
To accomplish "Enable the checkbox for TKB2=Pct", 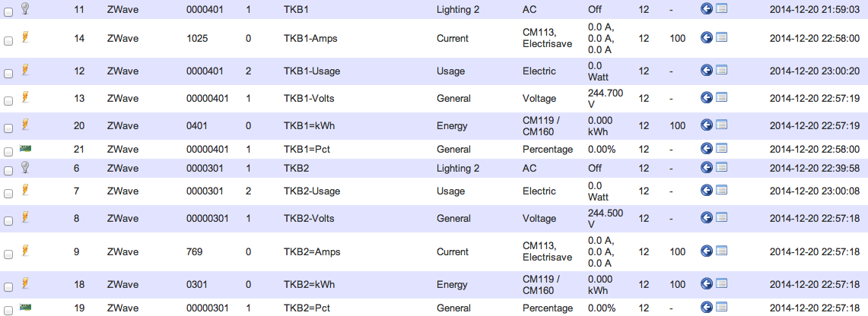I will point(8,310).
